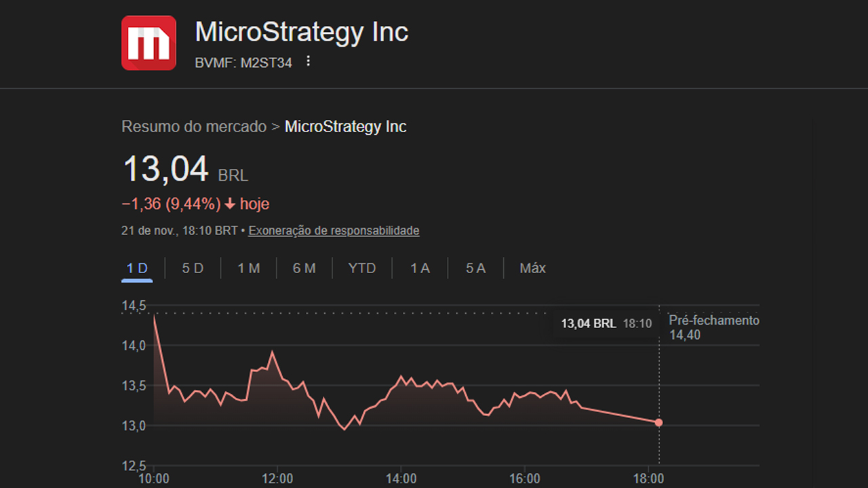Switch to the 5 D range tab
This screenshot has width=868, height=488.
(193, 268)
